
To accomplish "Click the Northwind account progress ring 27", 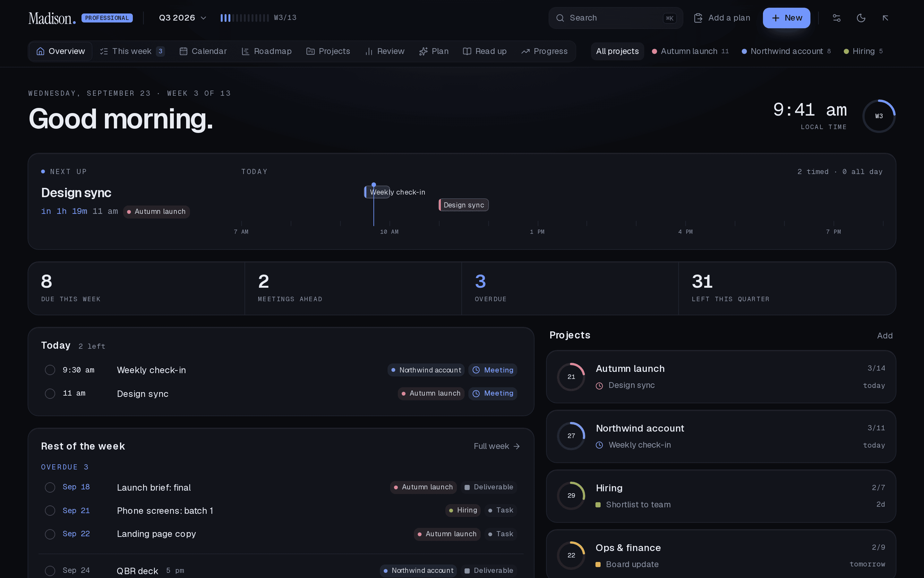I will pos(571,436).
